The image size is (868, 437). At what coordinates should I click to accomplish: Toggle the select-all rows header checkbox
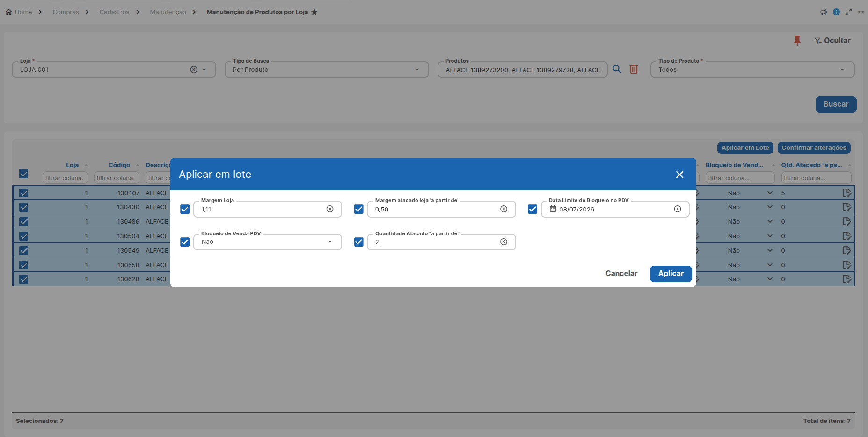24,174
